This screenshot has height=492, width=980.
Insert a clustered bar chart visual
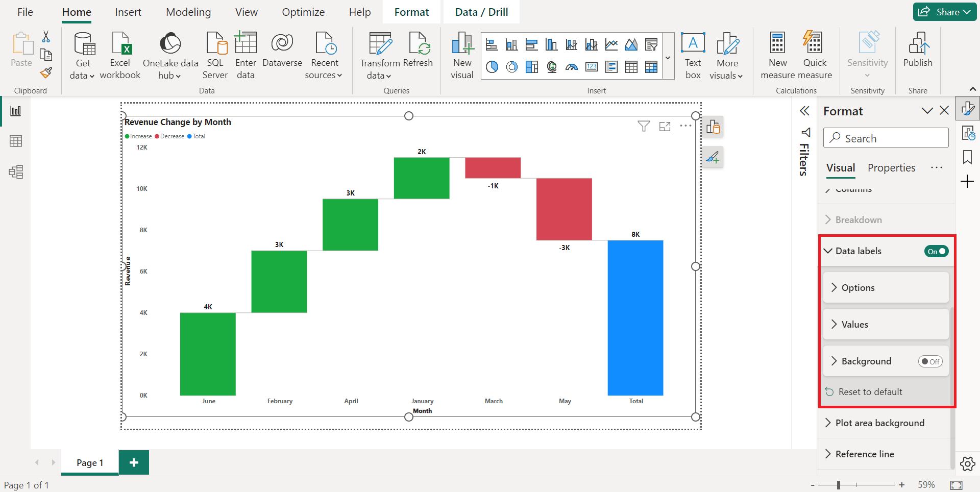(531, 45)
